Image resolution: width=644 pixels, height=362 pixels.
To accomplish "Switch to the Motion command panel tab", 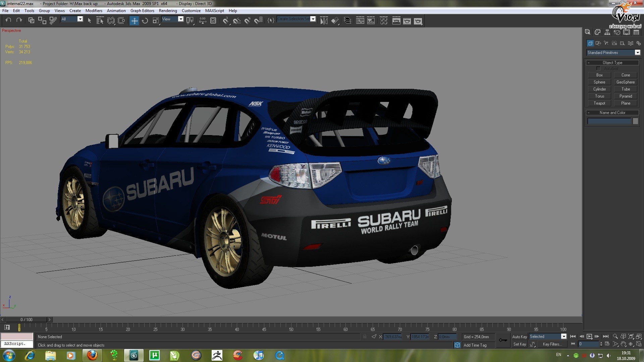I will click(617, 32).
